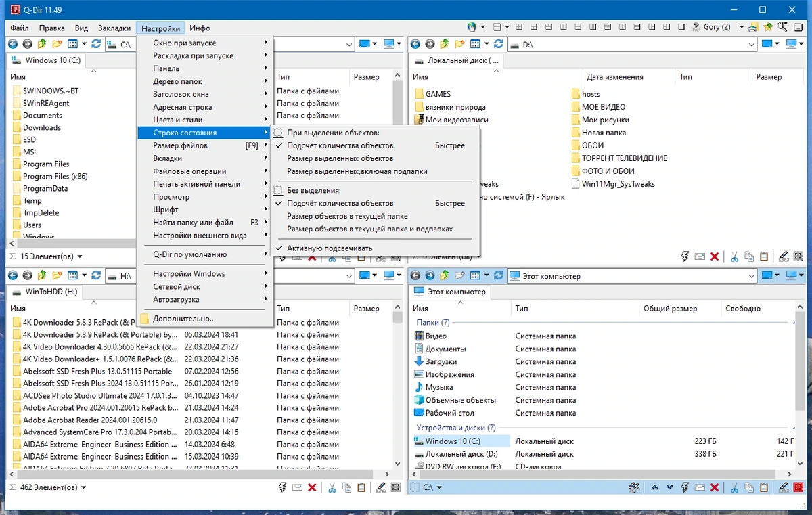Open the Этот компьютер address dropdown
The image size is (812, 515).
(751, 276)
